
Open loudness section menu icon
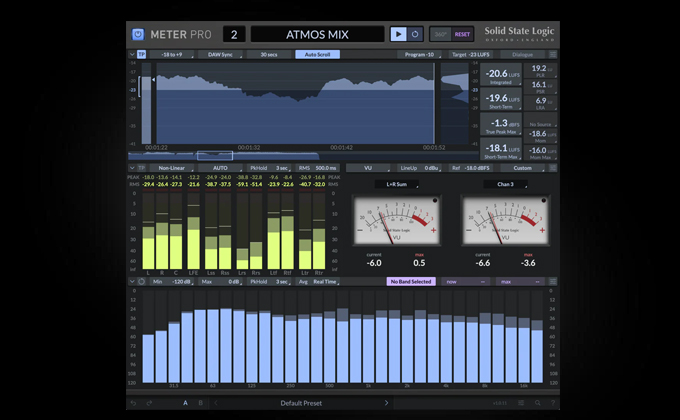[x=552, y=54]
